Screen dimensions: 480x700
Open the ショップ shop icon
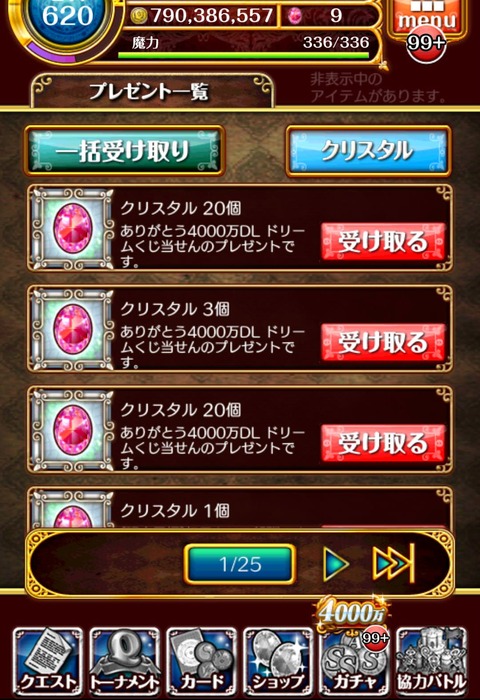coord(278,661)
